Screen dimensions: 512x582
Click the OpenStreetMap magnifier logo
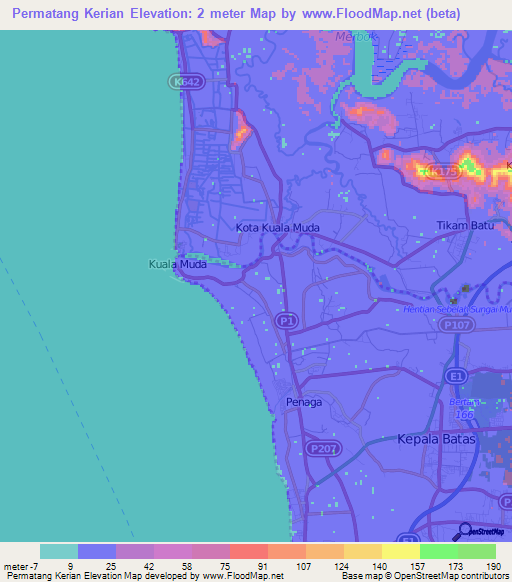pos(478,532)
